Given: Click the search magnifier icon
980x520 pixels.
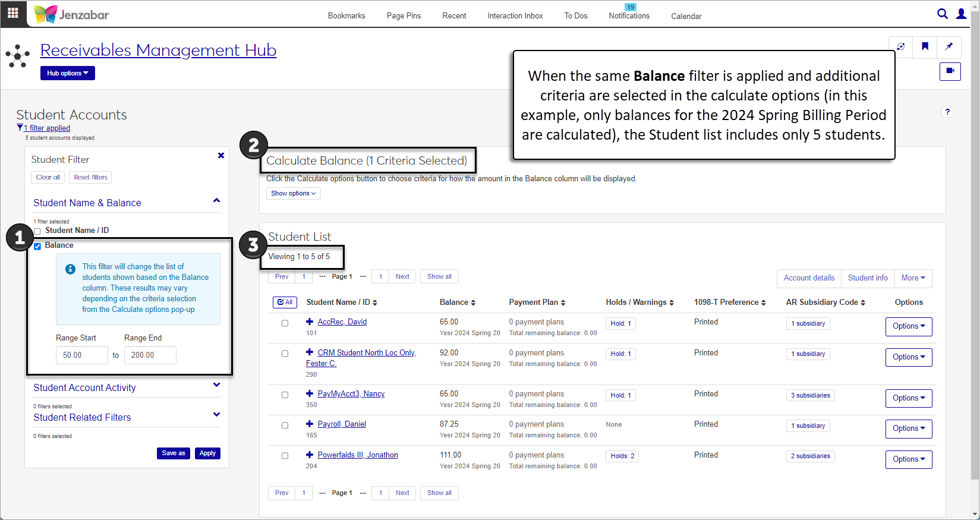Looking at the screenshot, I should point(942,14).
